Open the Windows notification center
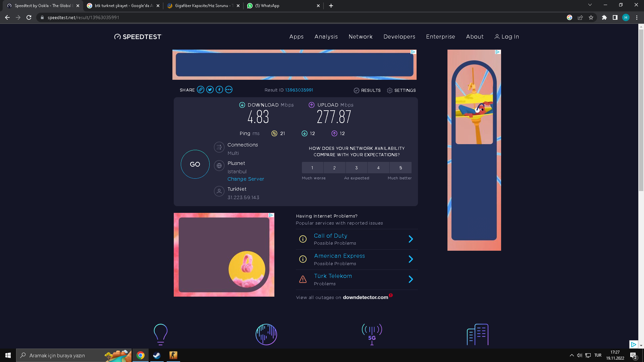644x362 pixels. click(633, 356)
